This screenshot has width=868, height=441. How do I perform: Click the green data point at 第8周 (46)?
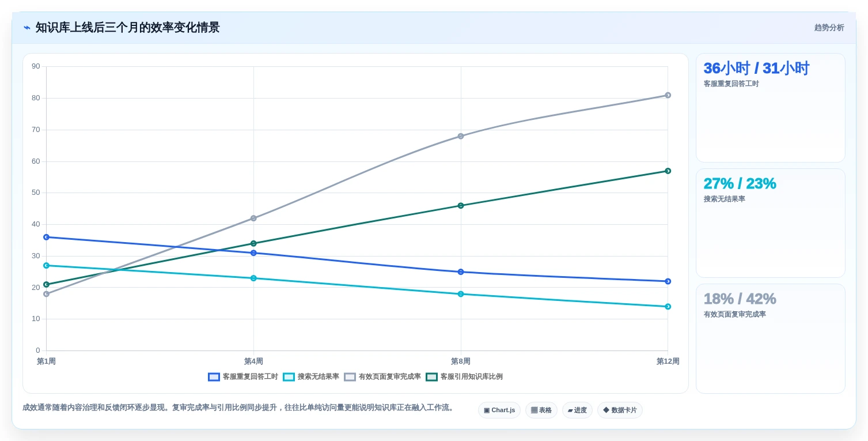click(461, 206)
